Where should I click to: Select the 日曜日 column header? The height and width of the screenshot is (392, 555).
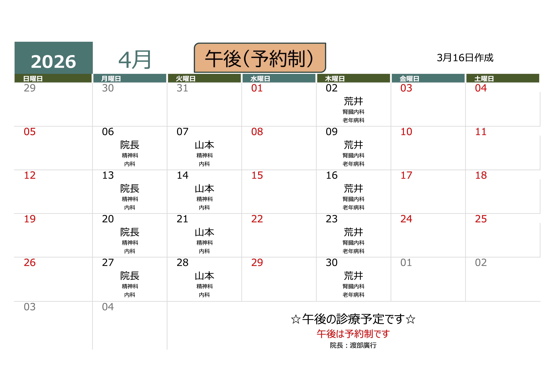[x=33, y=79]
